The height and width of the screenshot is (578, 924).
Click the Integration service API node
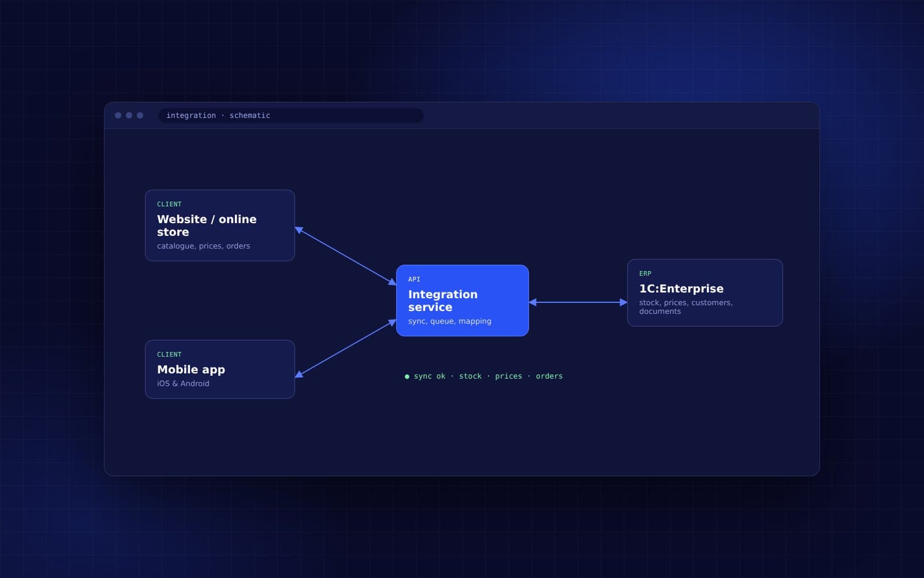(463, 301)
